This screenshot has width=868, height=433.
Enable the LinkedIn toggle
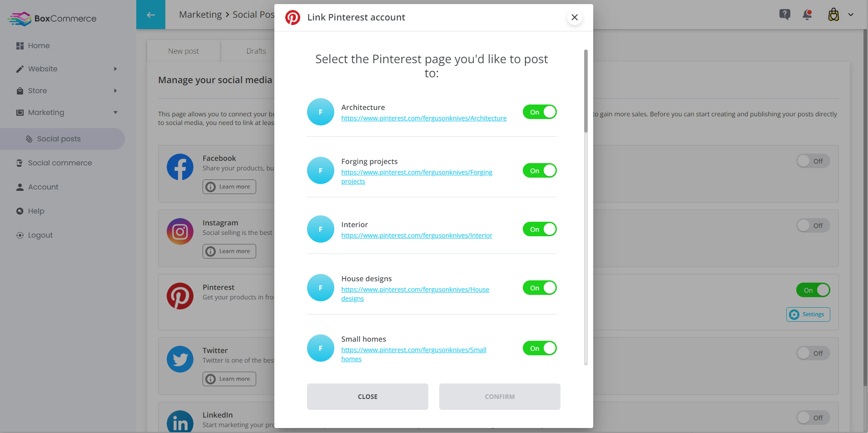click(813, 418)
